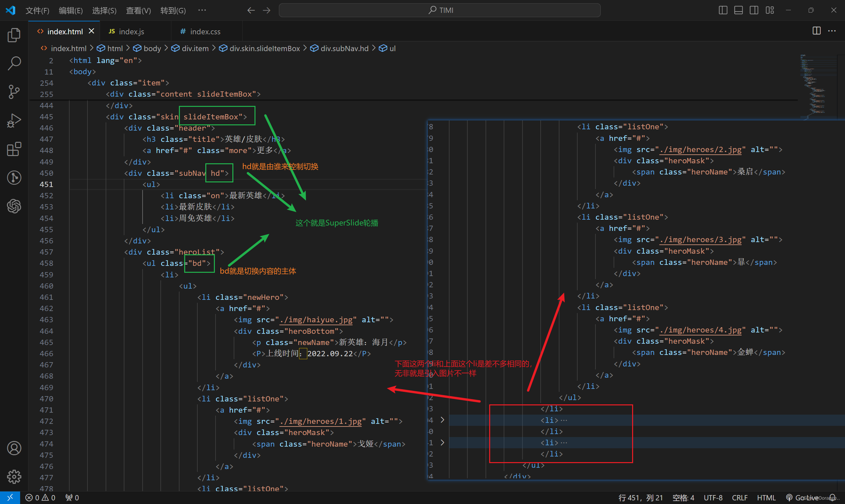The width and height of the screenshot is (845, 504).
Task: Toggle the primary side bar layout
Action: point(723,10)
